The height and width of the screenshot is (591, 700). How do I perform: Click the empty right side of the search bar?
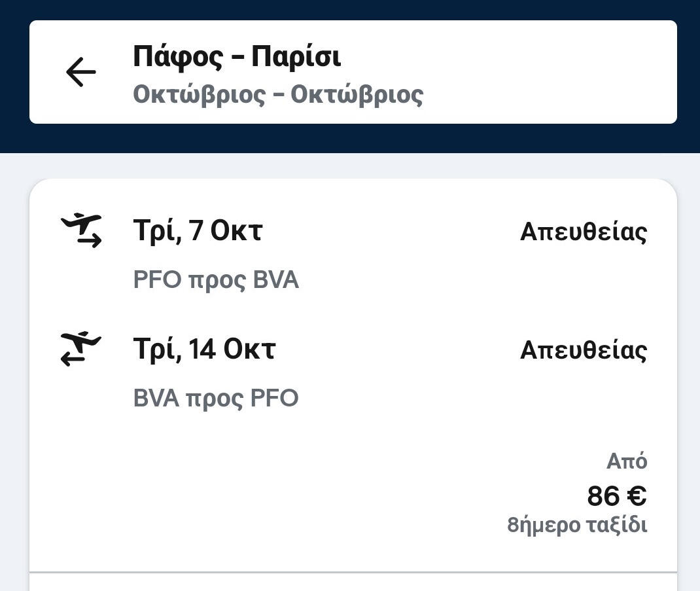pos(556,72)
